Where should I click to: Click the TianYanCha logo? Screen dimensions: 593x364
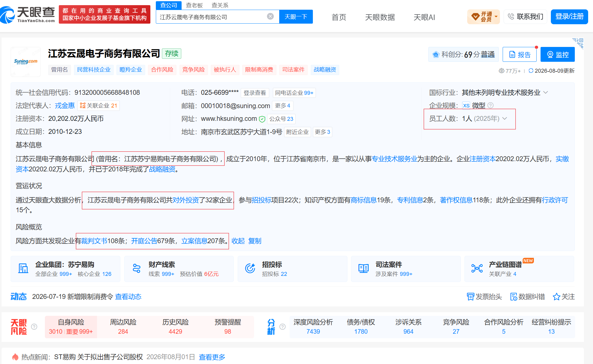point(28,15)
